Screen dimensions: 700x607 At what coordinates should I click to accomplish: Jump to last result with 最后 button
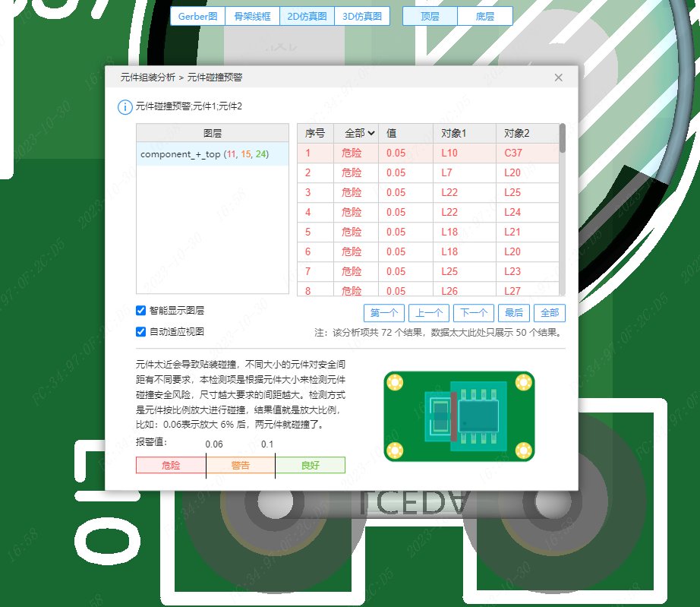click(514, 313)
